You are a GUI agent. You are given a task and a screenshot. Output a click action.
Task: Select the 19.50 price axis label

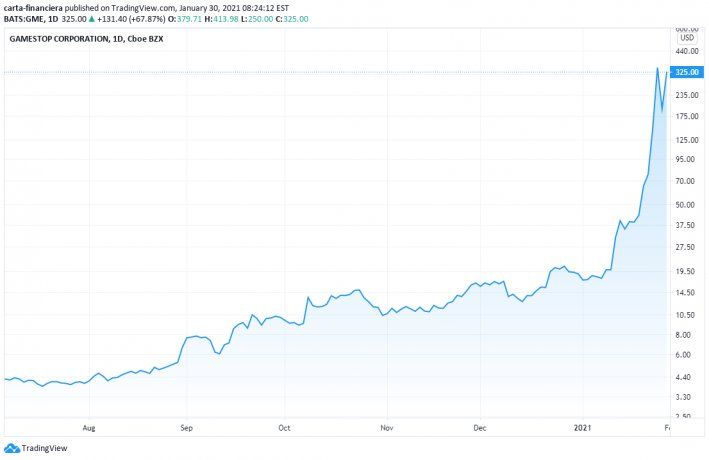click(x=684, y=270)
